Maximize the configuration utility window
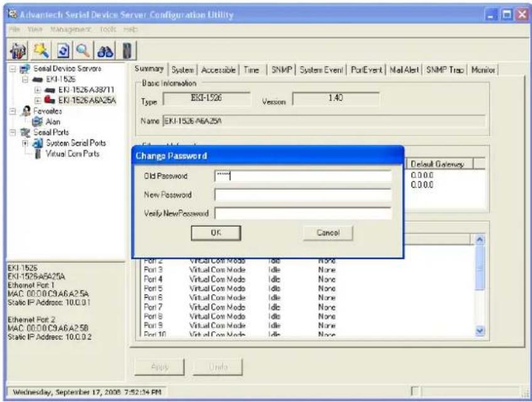 (507, 14)
